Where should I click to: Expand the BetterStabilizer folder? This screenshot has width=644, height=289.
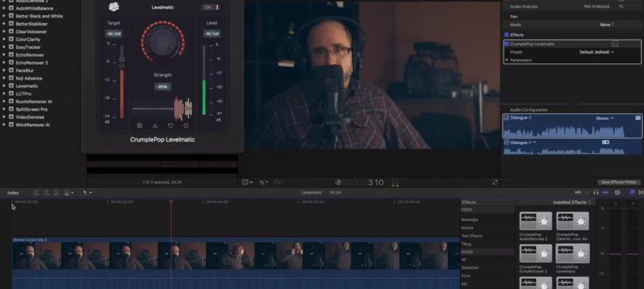[4, 24]
